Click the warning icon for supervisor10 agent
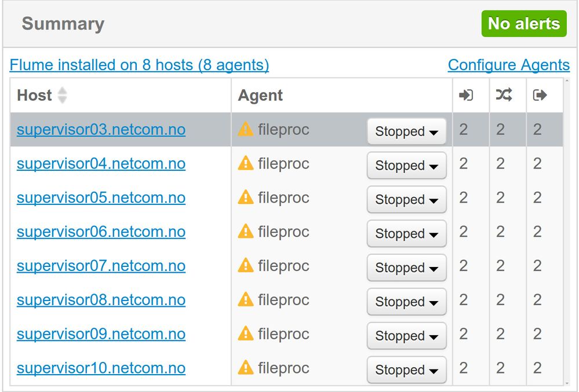This screenshot has height=392, width=579. point(246,368)
